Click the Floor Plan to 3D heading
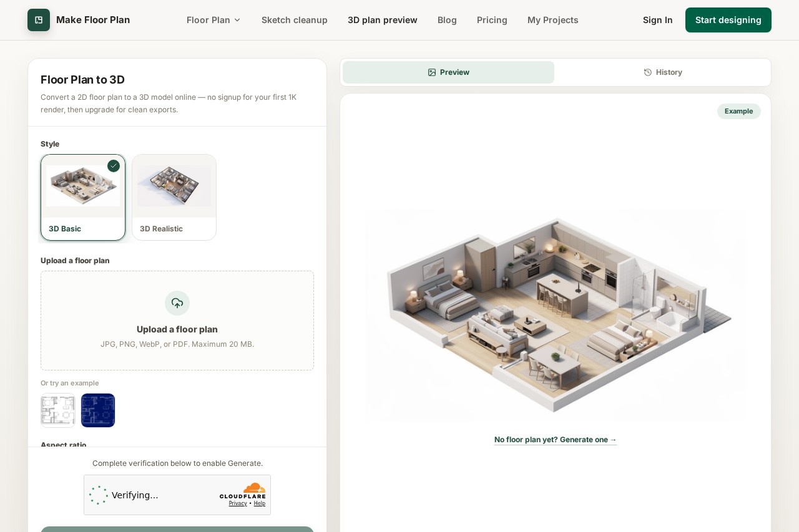Image resolution: width=799 pixels, height=532 pixels. pos(82,80)
